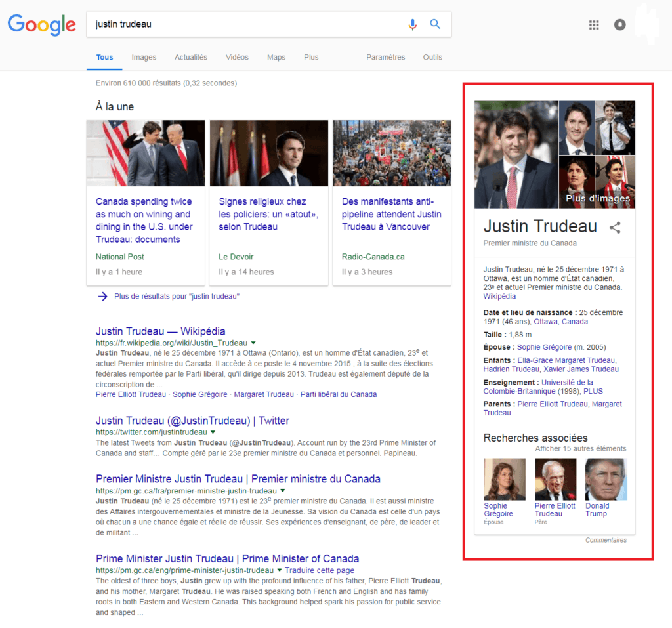Click Plus de résultats pour justin trudeau
672x628 pixels.
coord(177,296)
